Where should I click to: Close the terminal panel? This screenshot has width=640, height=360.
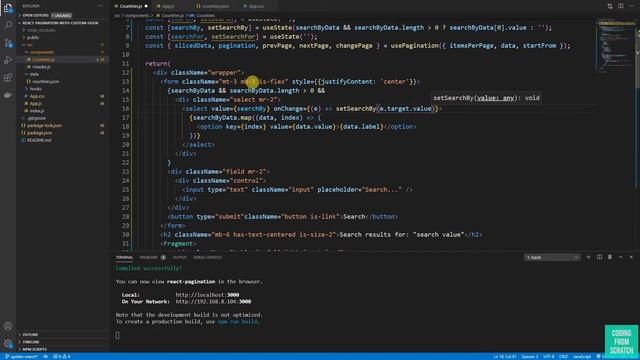tap(631, 257)
